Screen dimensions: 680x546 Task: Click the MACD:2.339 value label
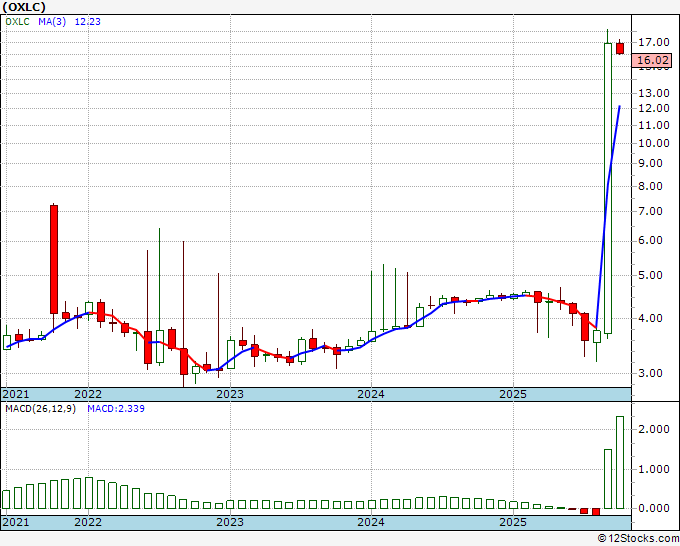[x=116, y=409]
